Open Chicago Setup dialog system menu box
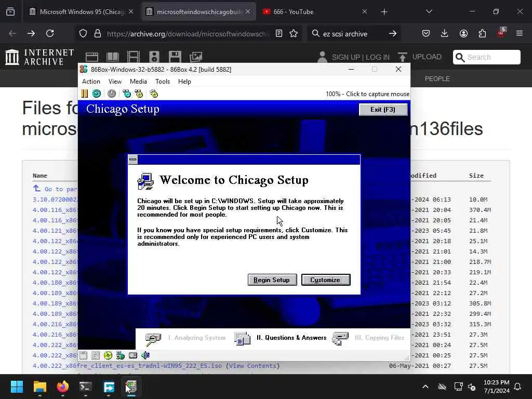This screenshot has height=399, width=532. pyautogui.click(x=133, y=159)
